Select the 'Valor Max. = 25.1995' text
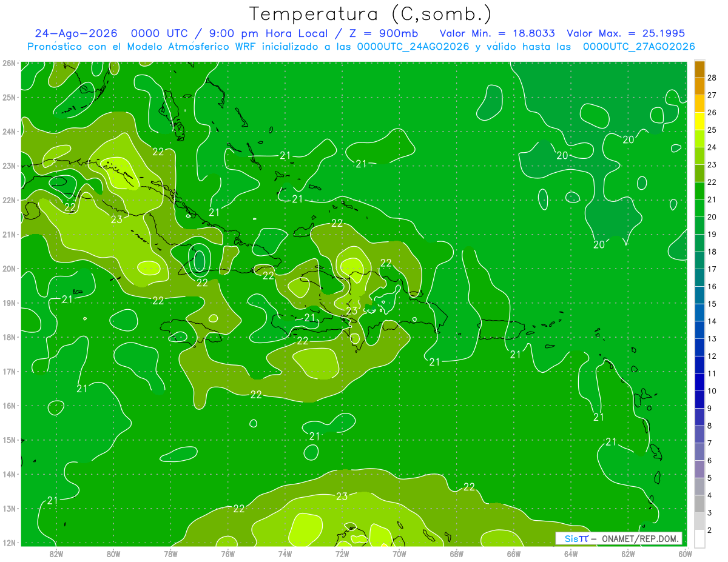The image size is (728, 562). [x=626, y=33]
